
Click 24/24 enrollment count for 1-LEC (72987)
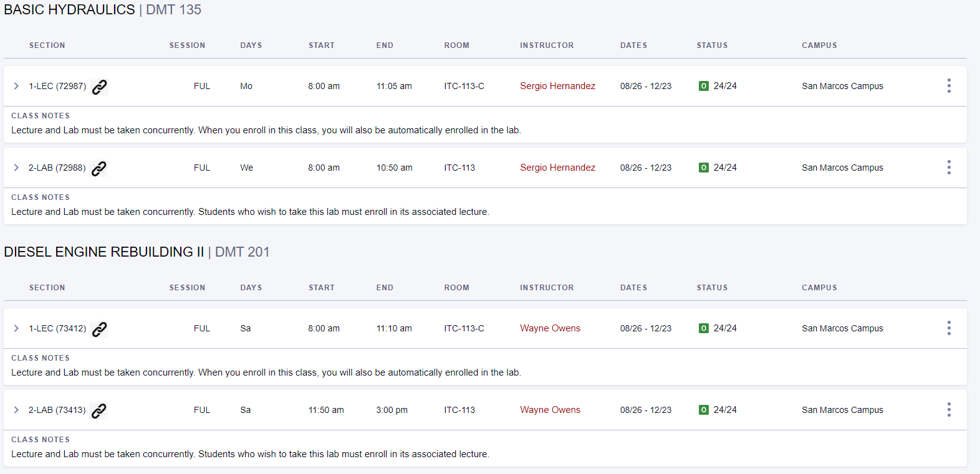tap(725, 86)
